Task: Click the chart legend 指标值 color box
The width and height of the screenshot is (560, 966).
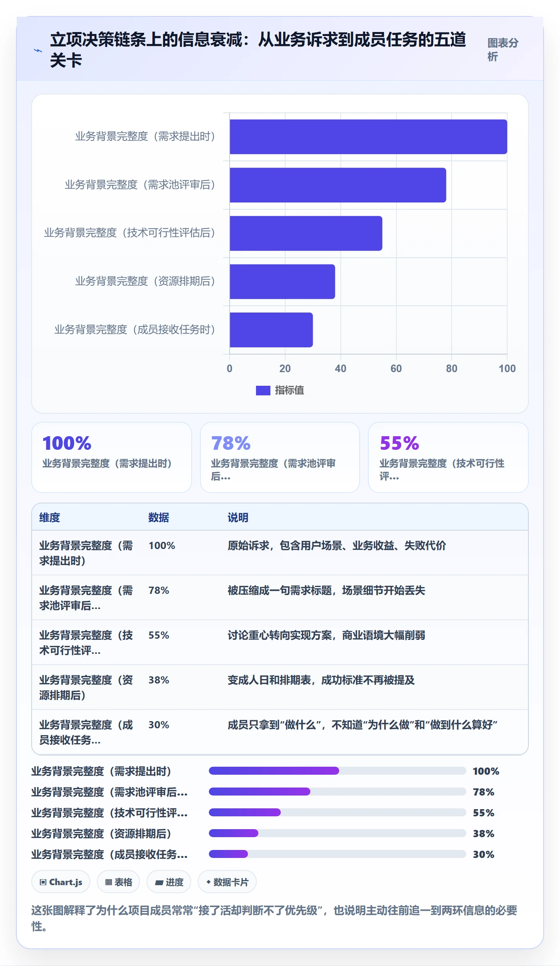Action: [263, 390]
